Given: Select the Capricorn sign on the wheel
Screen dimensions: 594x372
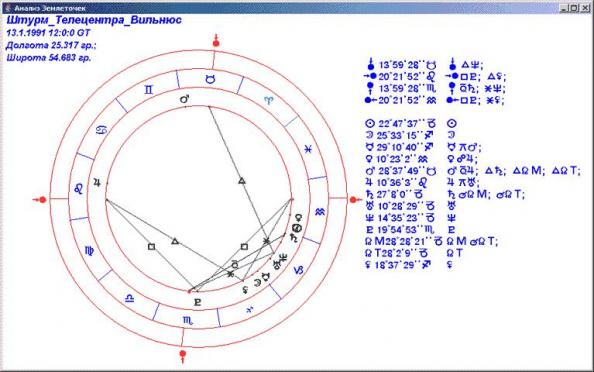Looking at the screenshot, I should pyautogui.click(x=299, y=270).
